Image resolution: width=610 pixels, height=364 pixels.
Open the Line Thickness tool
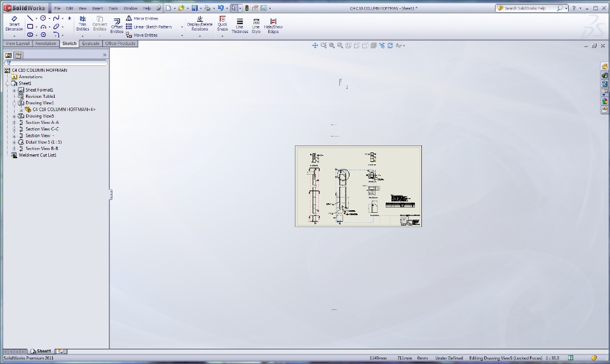(240, 26)
